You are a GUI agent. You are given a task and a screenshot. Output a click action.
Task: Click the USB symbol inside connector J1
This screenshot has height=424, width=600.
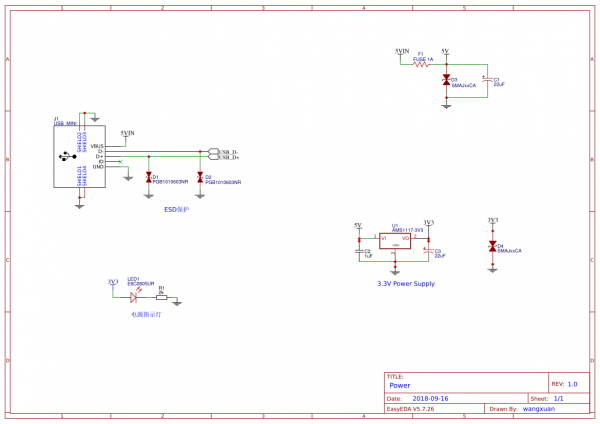point(67,155)
